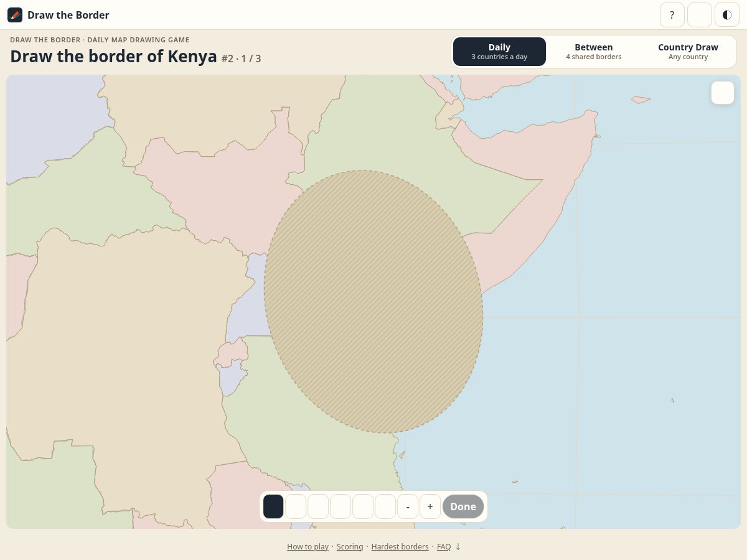Visit the Hardest borders link
This screenshot has width=747, height=560.
point(400,547)
